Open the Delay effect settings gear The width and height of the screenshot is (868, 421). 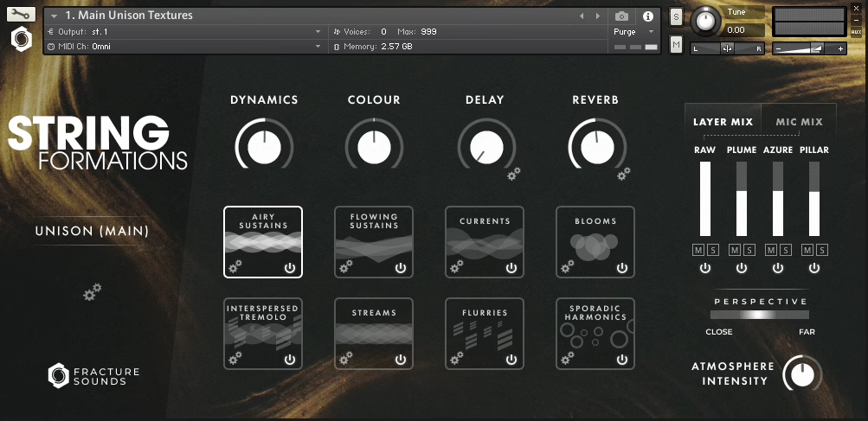click(x=514, y=174)
